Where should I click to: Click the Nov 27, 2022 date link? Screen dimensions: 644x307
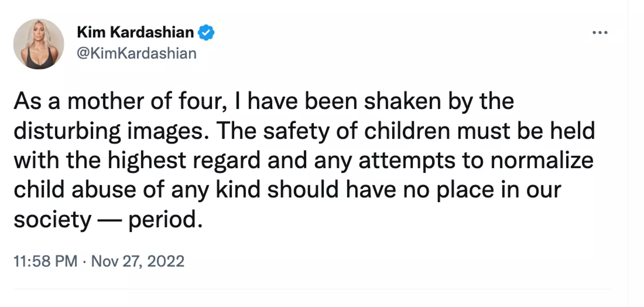[139, 261]
